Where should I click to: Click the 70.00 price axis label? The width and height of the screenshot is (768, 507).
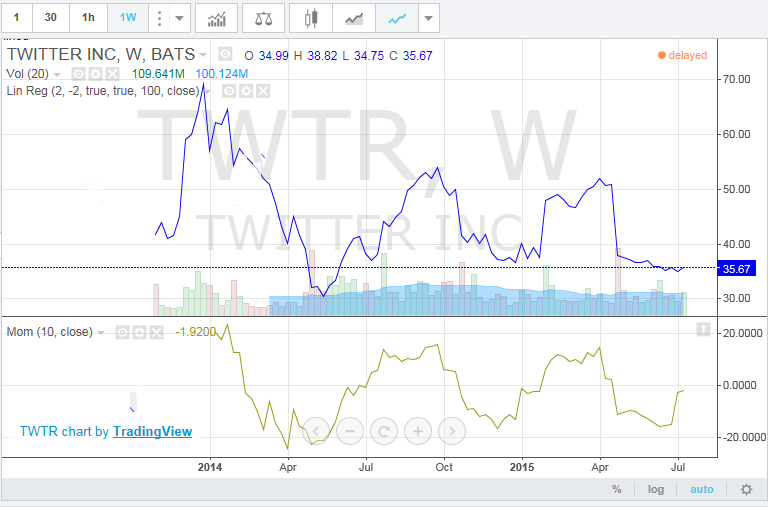pyautogui.click(x=737, y=79)
